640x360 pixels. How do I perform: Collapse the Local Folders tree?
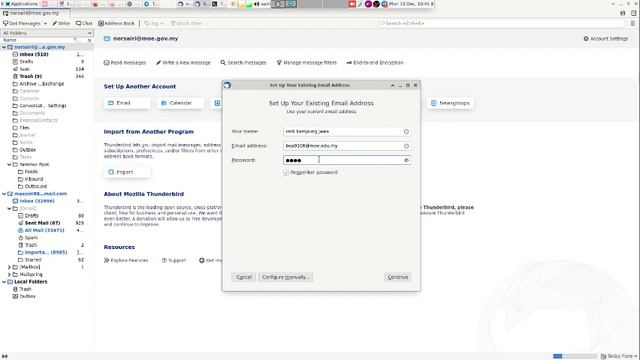(4, 282)
